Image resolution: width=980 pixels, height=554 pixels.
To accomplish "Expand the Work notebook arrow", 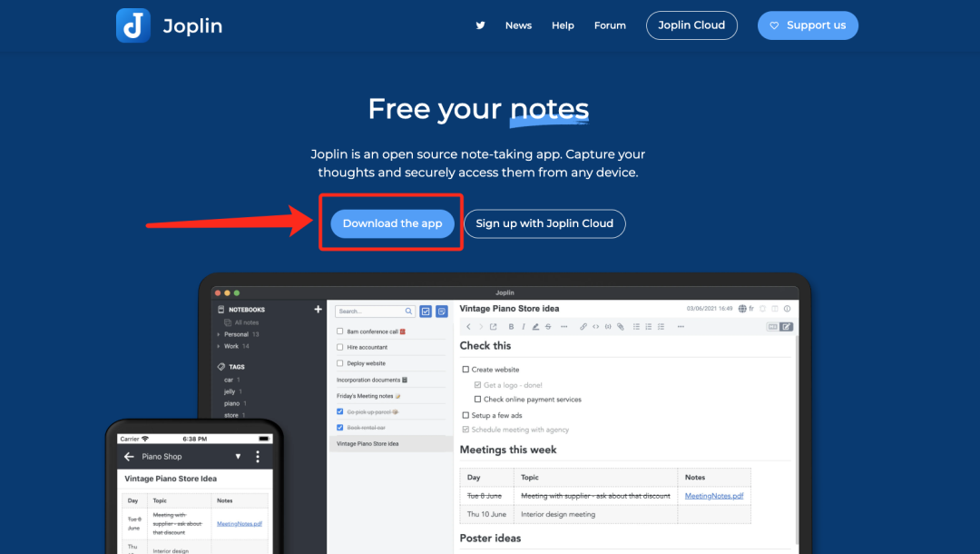I will [x=218, y=346].
